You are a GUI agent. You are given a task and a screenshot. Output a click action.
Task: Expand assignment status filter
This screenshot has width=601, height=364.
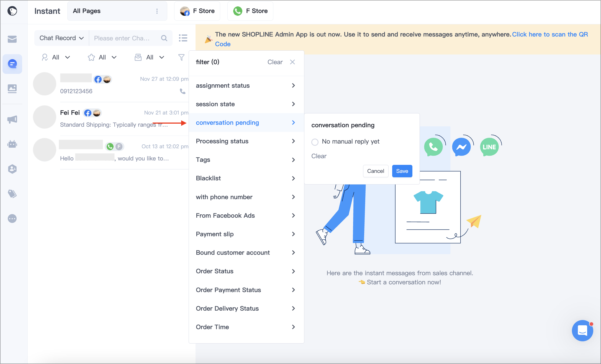pyautogui.click(x=246, y=85)
